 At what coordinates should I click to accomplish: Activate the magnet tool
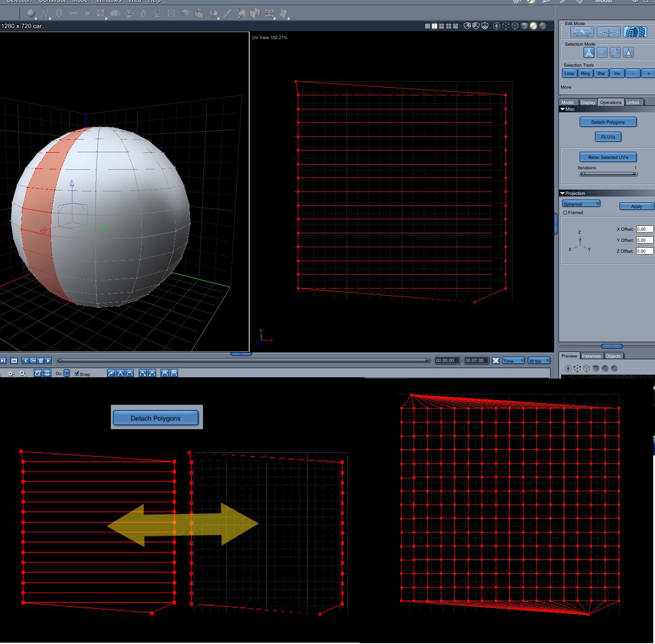pyautogui.click(x=59, y=14)
